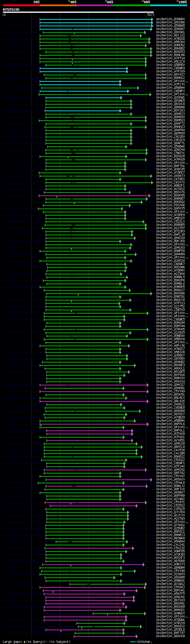Select hit label UniRef100_Q94CH2
This screenshot has width=190, height=644.
[x=170, y=470]
